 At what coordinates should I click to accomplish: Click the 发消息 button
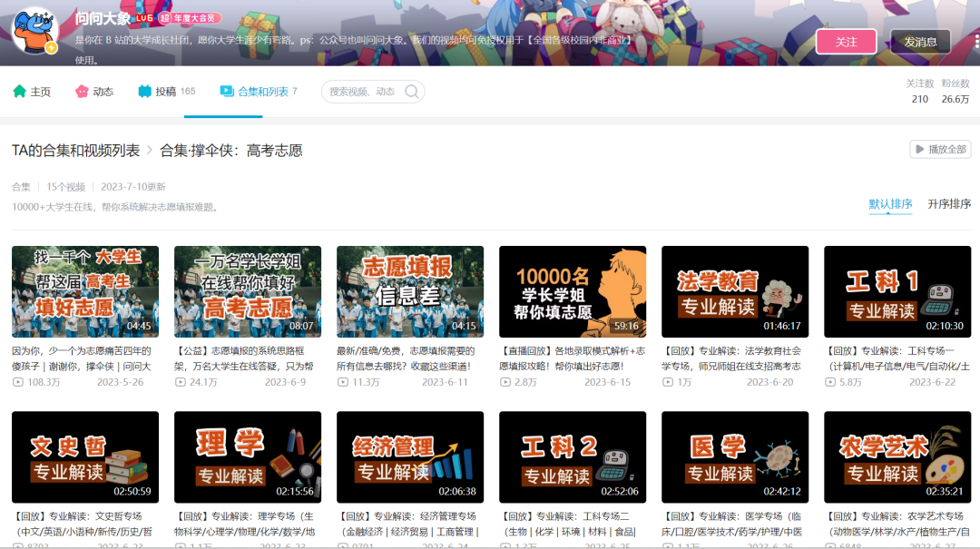pos(920,41)
